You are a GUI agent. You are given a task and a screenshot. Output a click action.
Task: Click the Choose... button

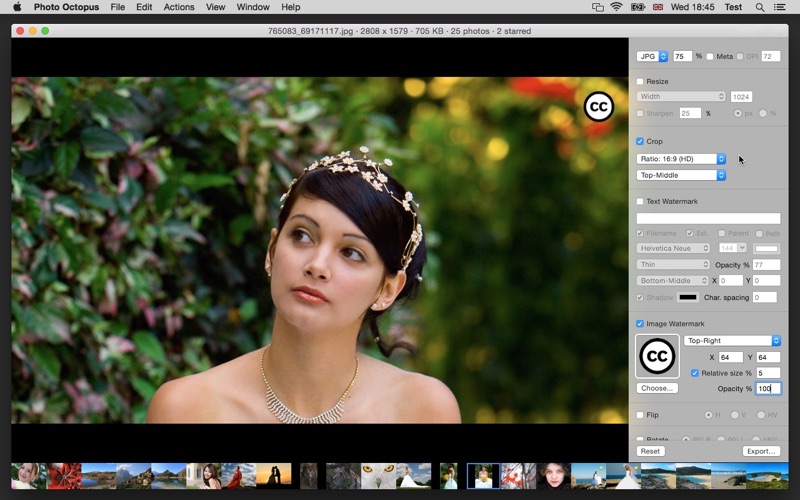click(657, 388)
